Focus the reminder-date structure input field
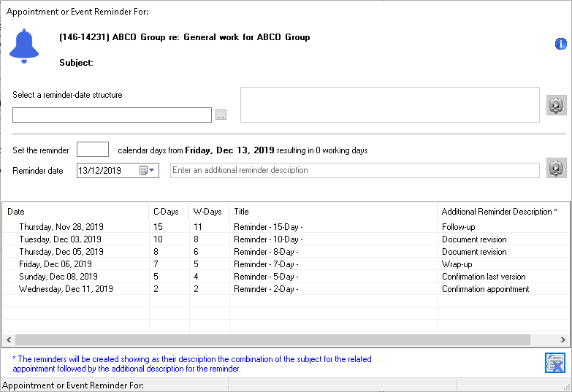This screenshot has width=572, height=392. (x=112, y=115)
